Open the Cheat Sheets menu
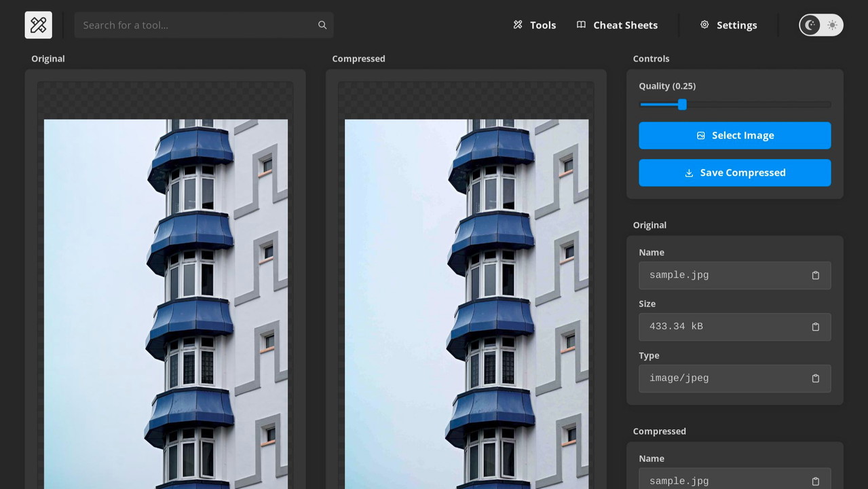Viewport: 868px width, 489px height. pyautogui.click(x=617, y=25)
